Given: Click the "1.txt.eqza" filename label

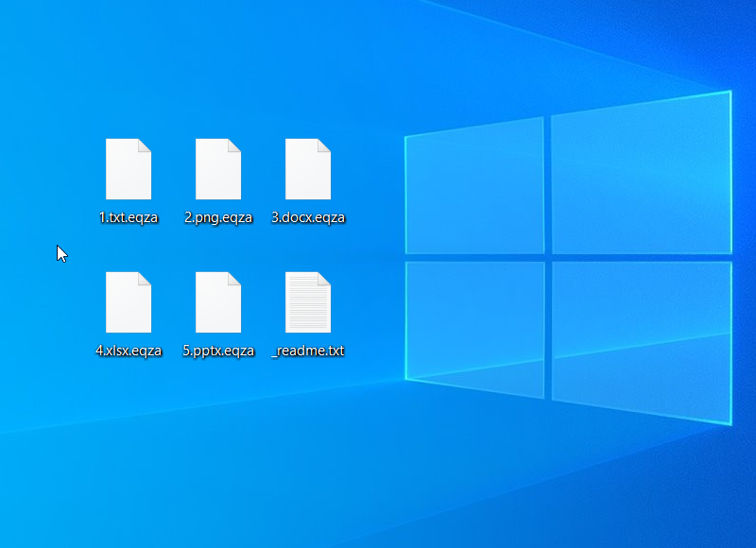Looking at the screenshot, I should point(128,217).
